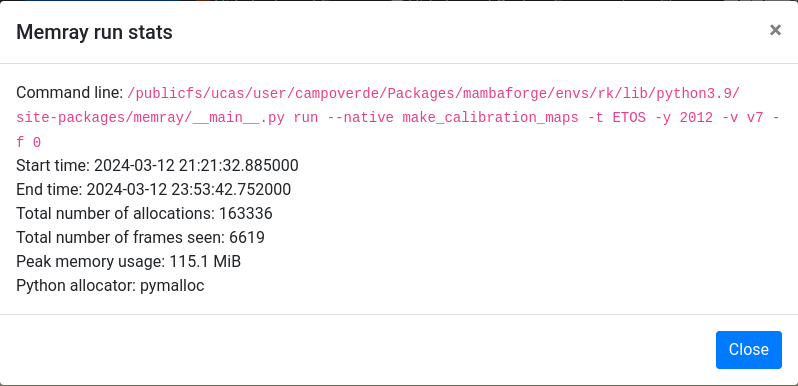
Task: Select the "Command line:" label
Action: 70,93
